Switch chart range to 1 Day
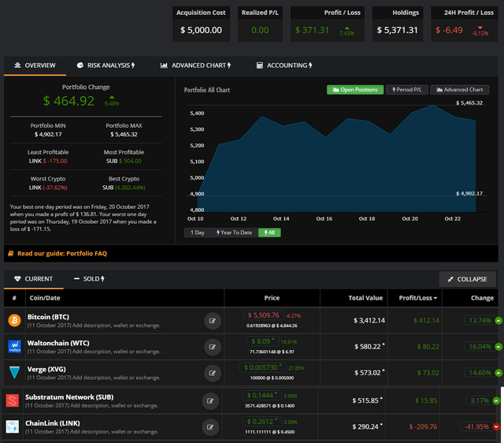 198,233
